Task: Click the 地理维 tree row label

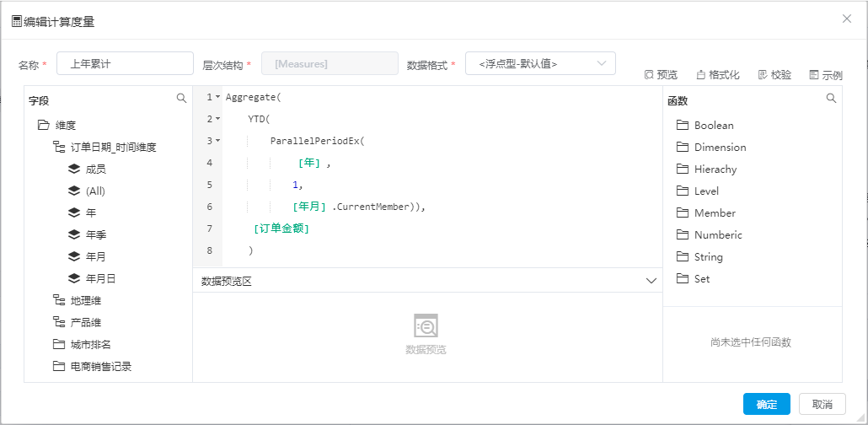Action: pos(86,300)
